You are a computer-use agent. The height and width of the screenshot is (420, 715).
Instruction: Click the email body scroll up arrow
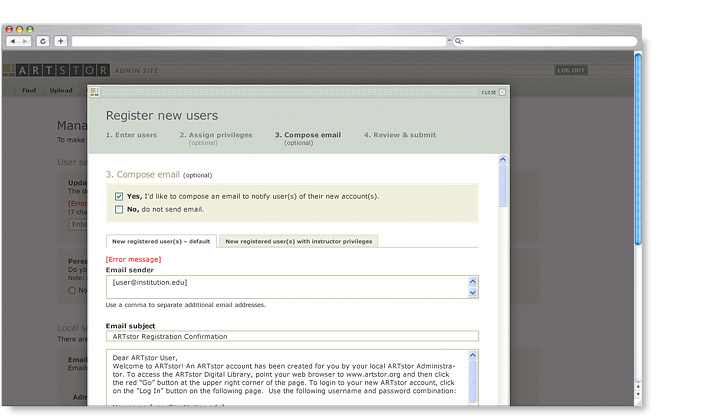pos(473,355)
